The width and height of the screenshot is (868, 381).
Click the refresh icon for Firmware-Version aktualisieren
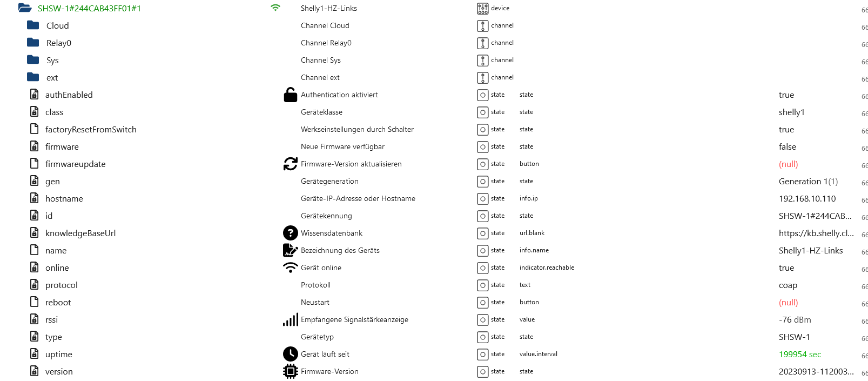point(291,164)
